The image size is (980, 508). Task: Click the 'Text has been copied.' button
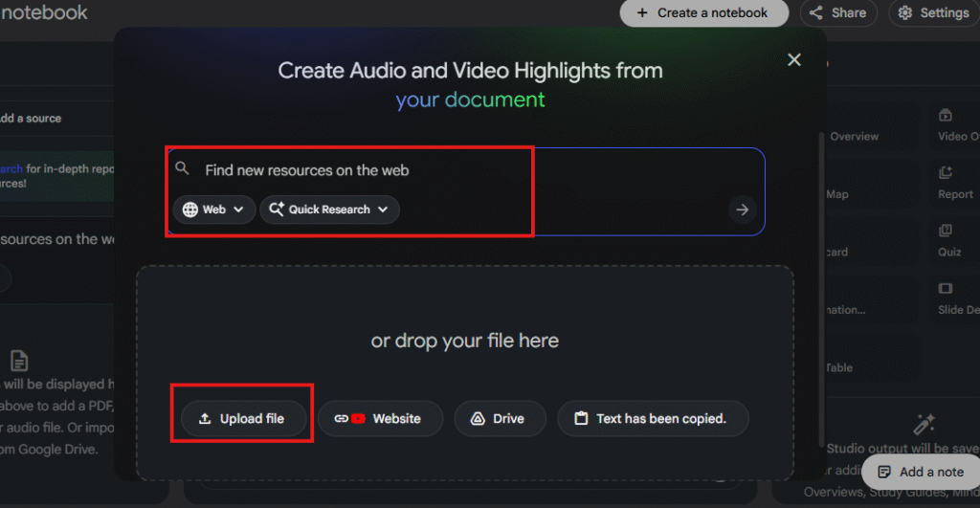pyautogui.click(x=653, y=419)
